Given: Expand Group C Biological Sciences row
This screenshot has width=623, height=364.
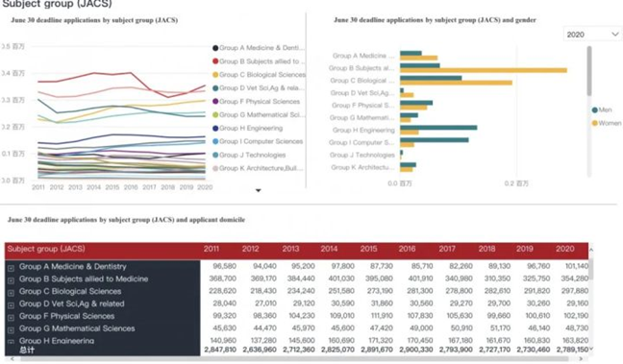Looking at the screenshot, I should pos(11,293).
